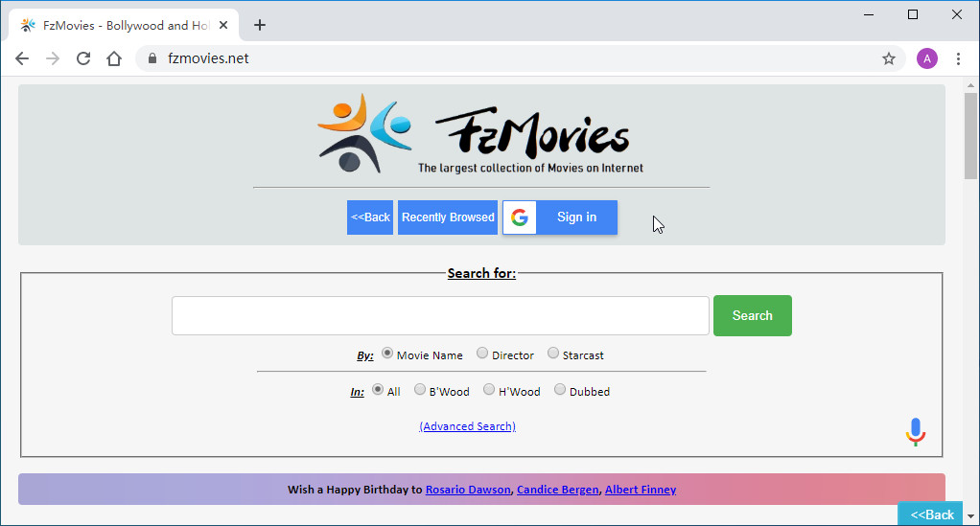This screenshot has width=980, height=526.
Task: Open the Advanced Search link
Action: tap(468, 426)
